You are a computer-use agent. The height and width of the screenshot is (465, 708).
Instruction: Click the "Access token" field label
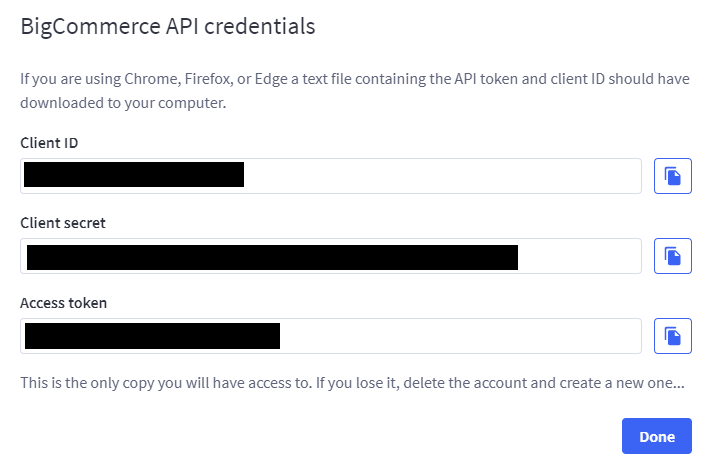(x=64, y=303)
